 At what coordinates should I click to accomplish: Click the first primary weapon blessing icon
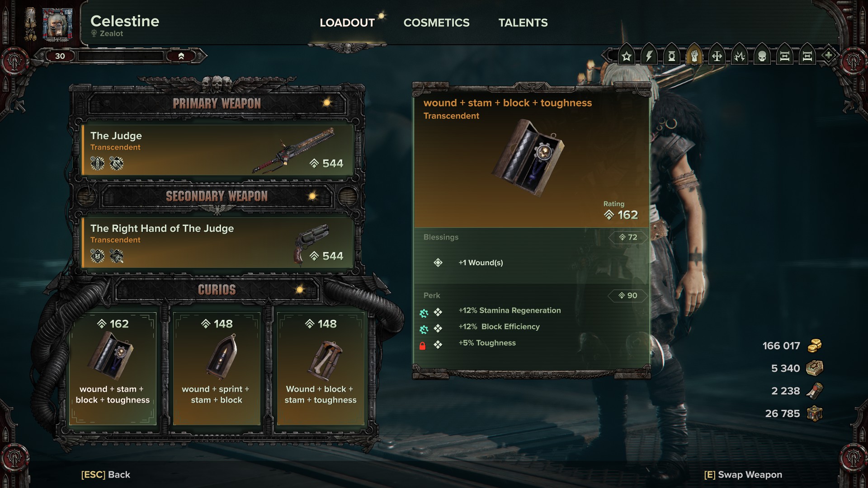[97, 163]
